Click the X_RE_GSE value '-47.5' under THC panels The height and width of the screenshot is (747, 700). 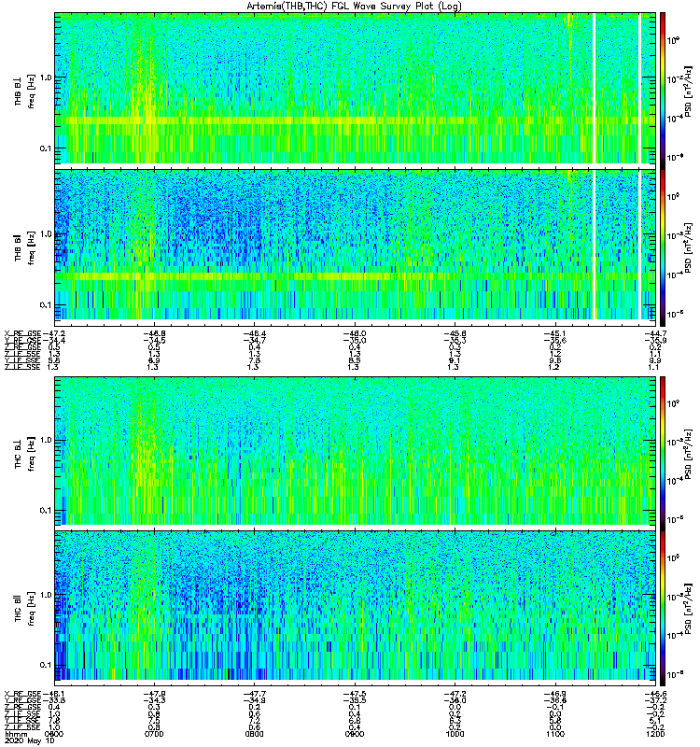click(x=355, y=694)
